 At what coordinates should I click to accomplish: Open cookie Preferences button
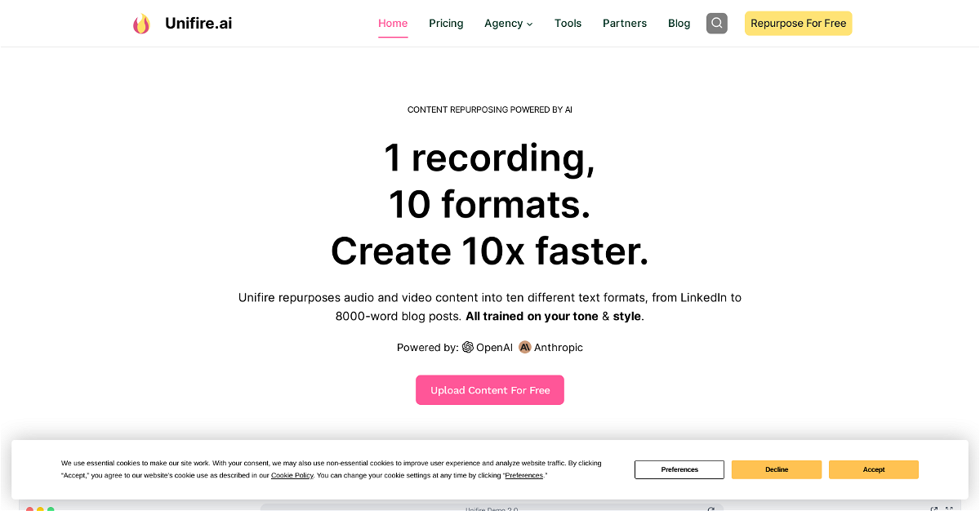(x=679, y=469)
